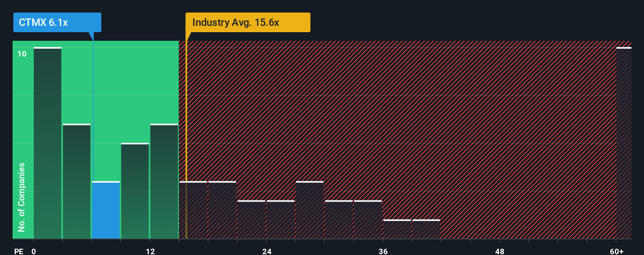Click the green bar just before PE 12

pyautogui.click(x=135, y=191)
